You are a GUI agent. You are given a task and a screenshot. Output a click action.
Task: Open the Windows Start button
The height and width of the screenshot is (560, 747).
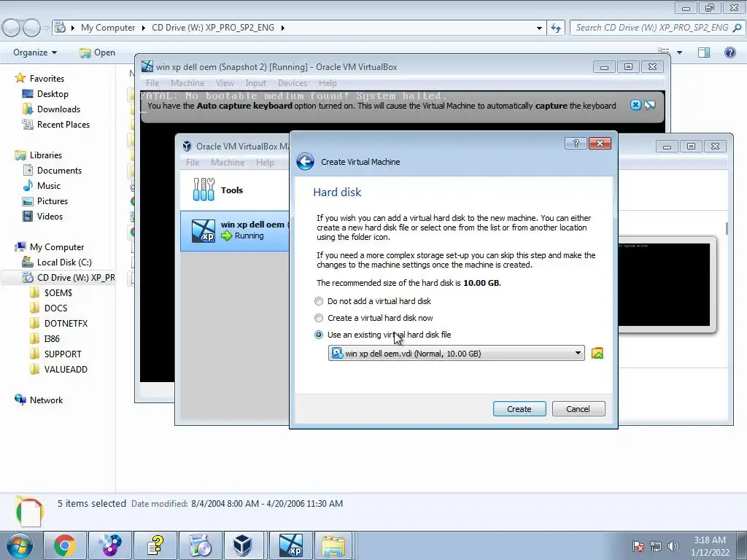20,545
